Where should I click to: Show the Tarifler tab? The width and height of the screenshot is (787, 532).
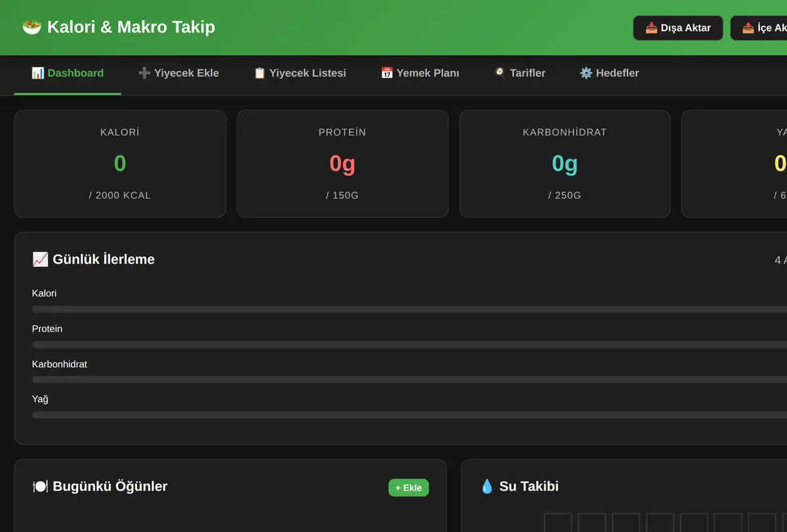coord(519,73)
